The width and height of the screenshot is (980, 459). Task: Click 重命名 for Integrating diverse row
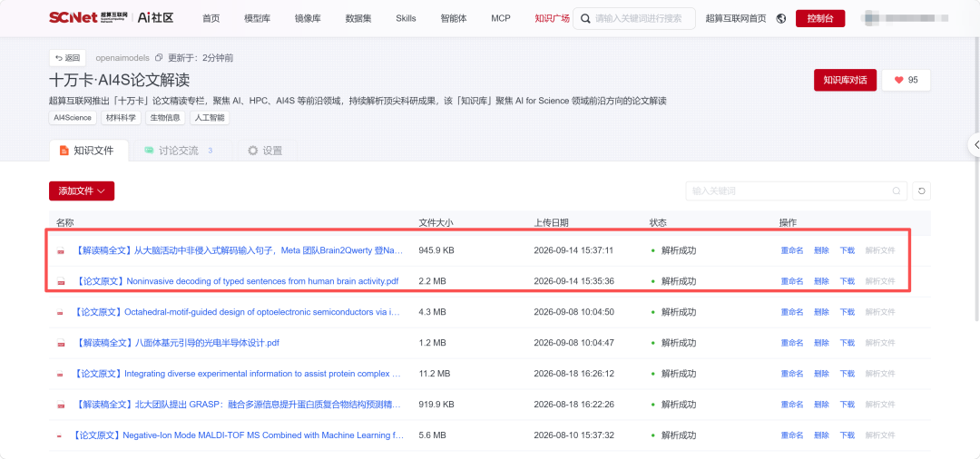click(x=792, y=374)
